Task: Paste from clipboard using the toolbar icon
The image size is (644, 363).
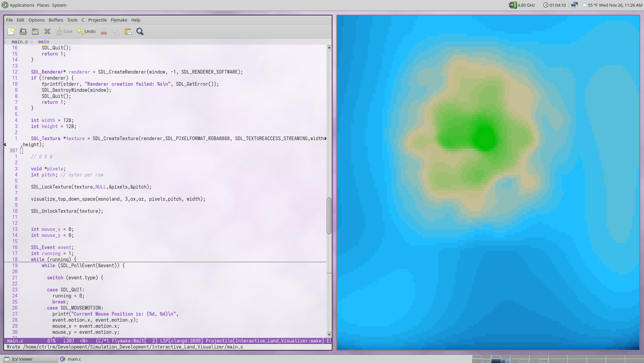Action: (128, 31)
